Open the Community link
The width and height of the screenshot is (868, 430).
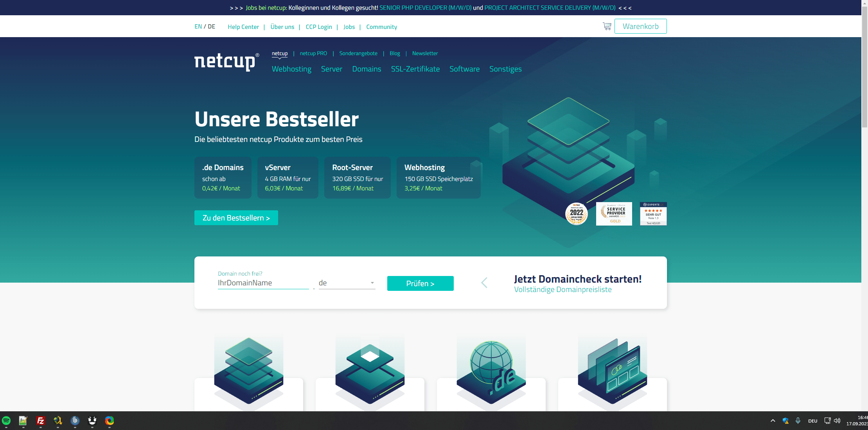tap(382, 27)
